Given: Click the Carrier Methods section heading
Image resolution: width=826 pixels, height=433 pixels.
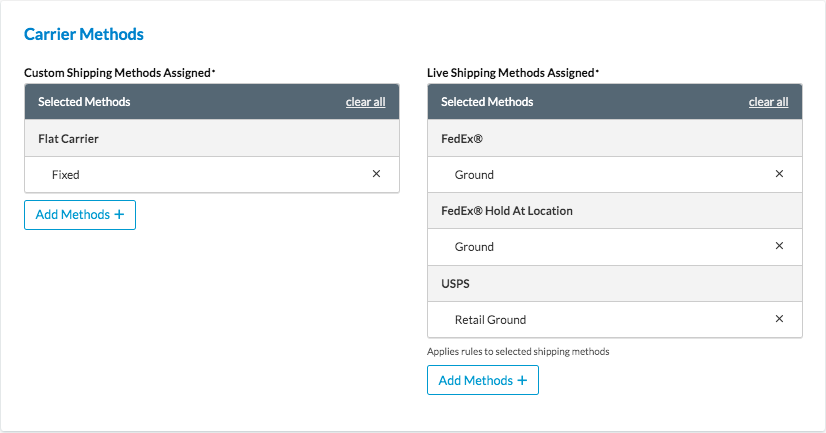Looking at the screenshot, I should click(x=84, y=34).
